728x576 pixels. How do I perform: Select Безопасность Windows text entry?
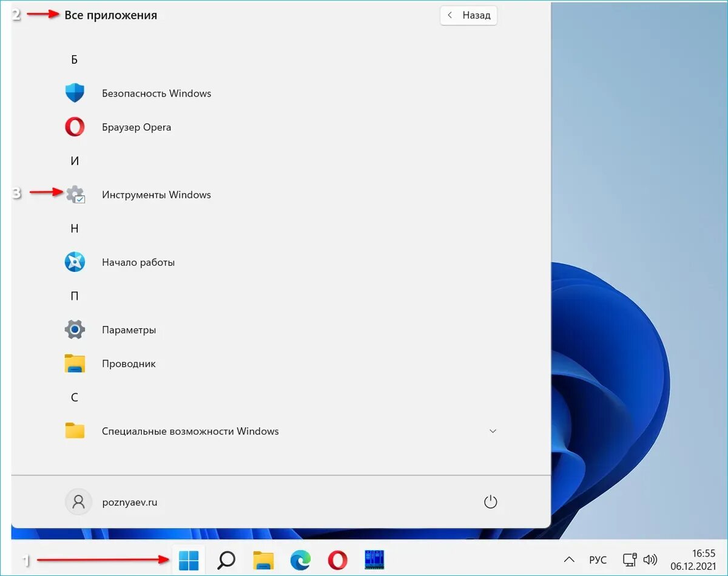(x=157, y=93)
